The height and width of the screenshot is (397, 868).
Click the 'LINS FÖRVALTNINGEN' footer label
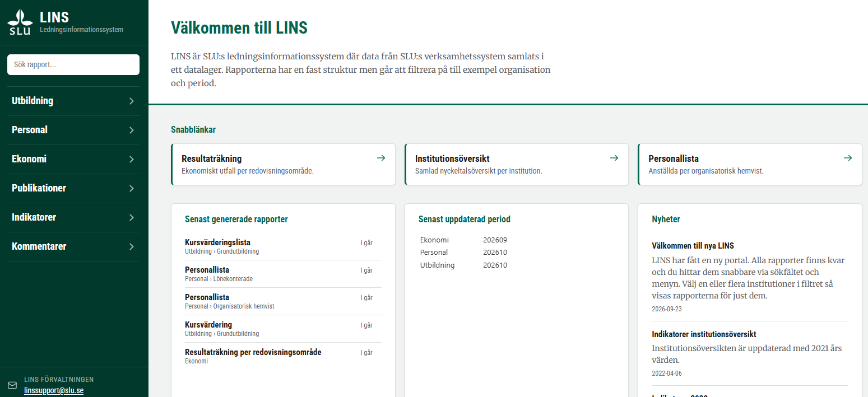click(59, 380)
